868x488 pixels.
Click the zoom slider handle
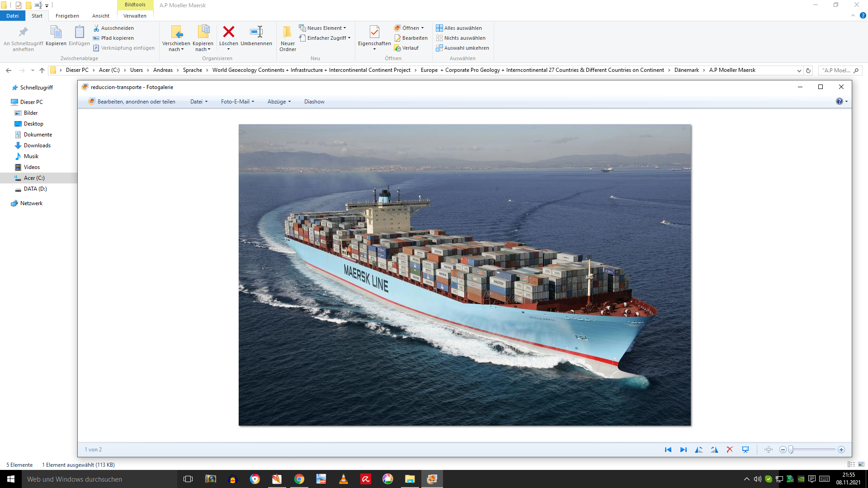(x=791, y=450)
